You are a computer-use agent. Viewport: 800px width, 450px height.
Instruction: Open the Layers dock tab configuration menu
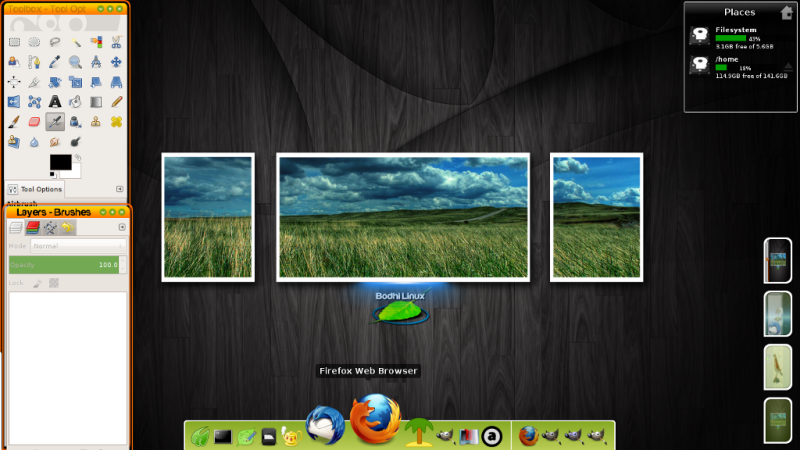tap(122, 227)
